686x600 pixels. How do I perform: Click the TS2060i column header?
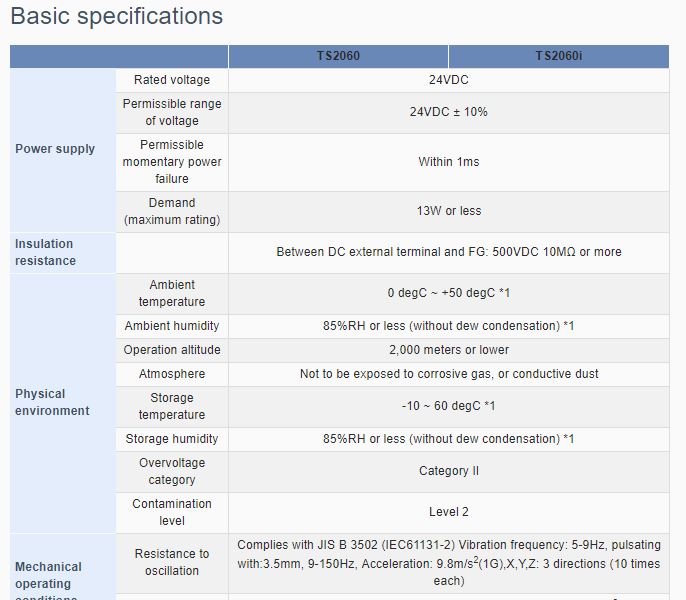(x=559, y=56)
